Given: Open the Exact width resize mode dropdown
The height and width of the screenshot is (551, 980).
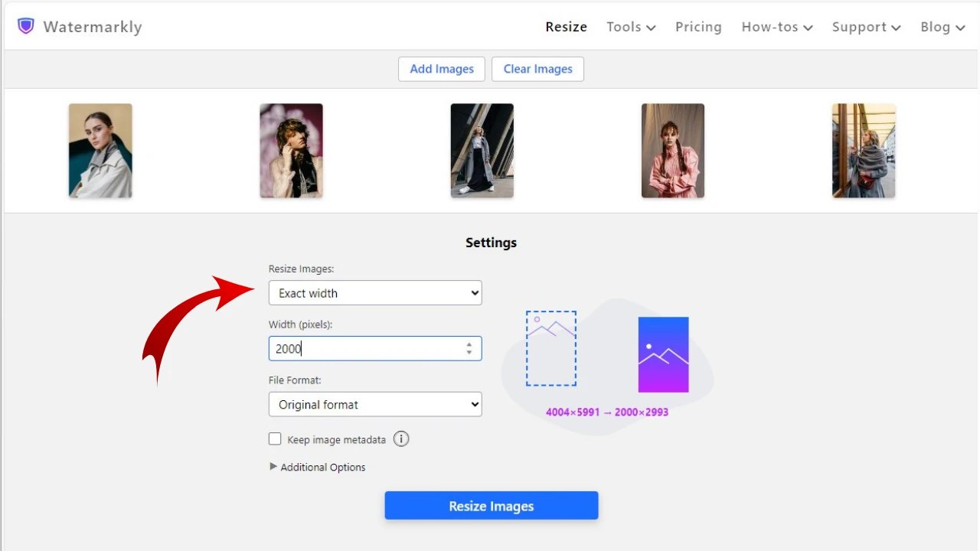Looking at the screenshot, I should 374,293.
